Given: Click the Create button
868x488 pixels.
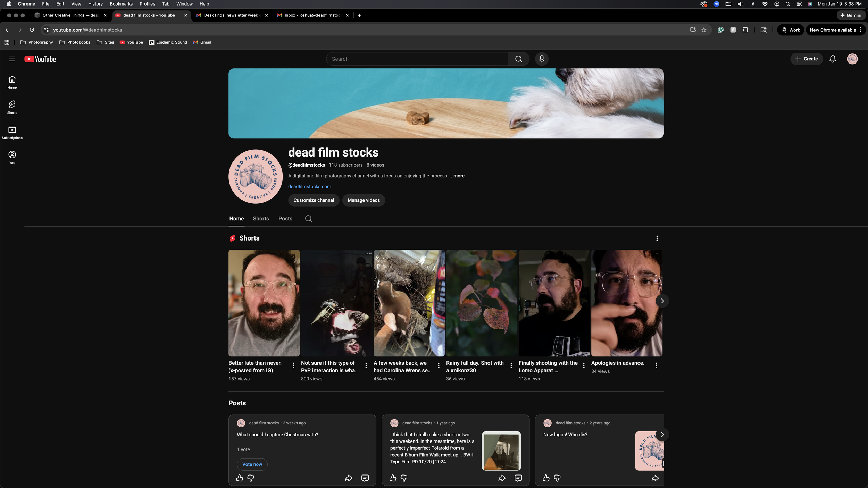Looking at the screenshot, I should pos(806,59).
